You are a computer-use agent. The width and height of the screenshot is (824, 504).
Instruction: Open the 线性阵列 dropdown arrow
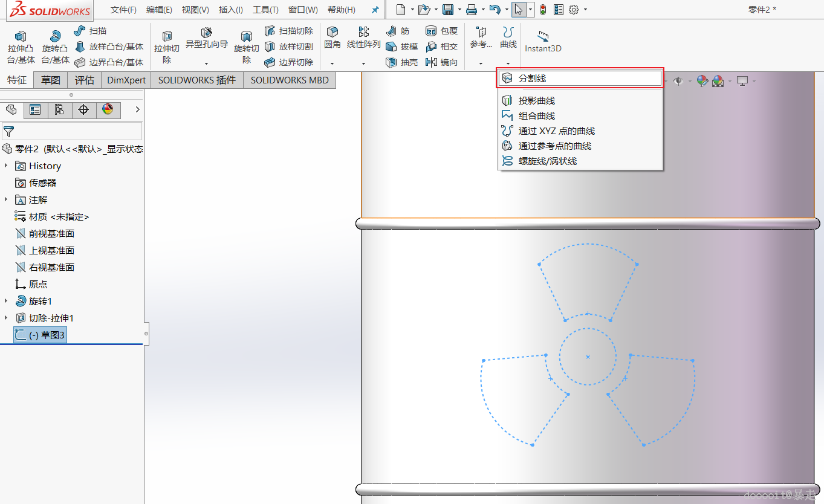click(x=363, y=63)
